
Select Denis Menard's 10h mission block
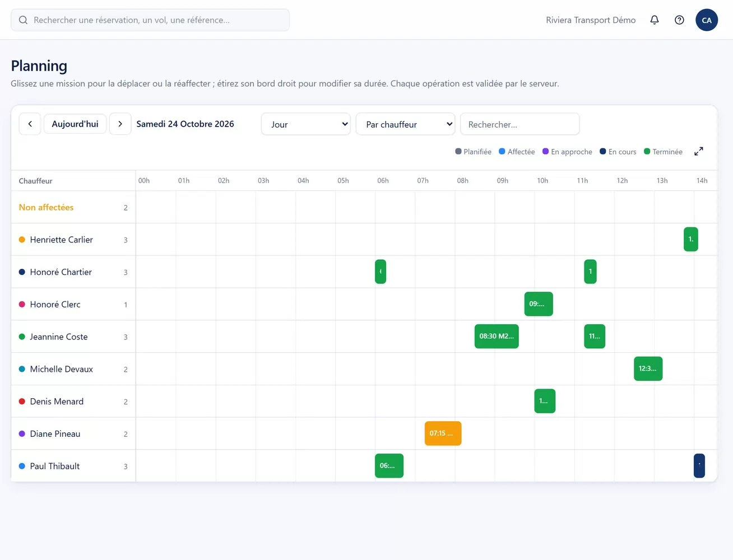coord(545,401)
